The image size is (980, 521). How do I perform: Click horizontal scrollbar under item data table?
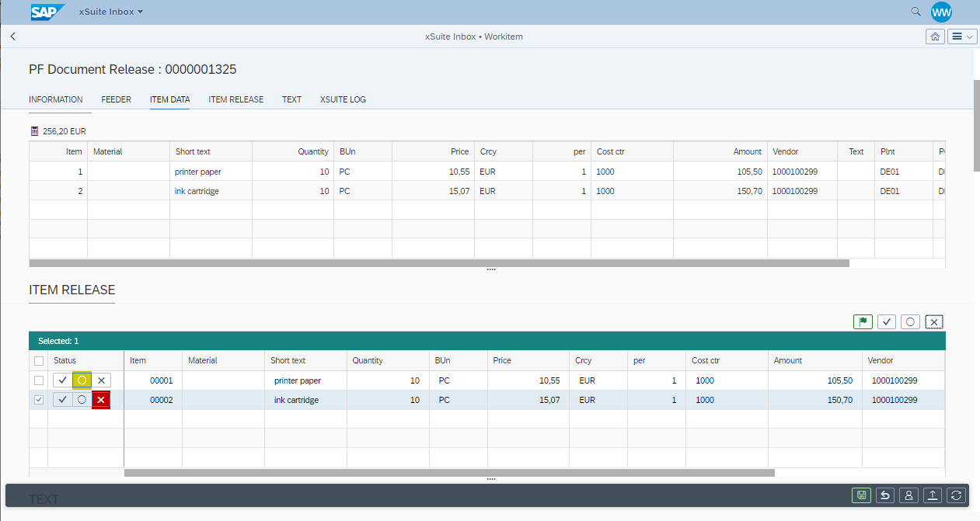tap(439, 263)
